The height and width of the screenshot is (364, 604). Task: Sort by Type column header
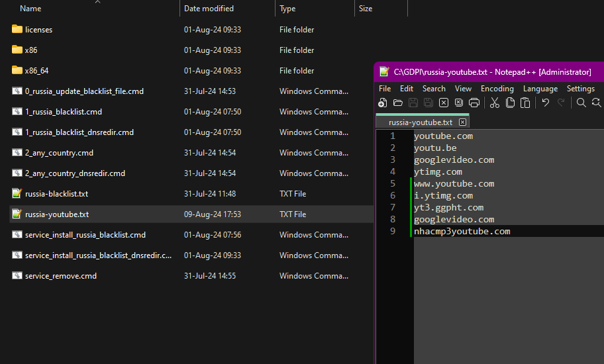click(x=287, y=9)
